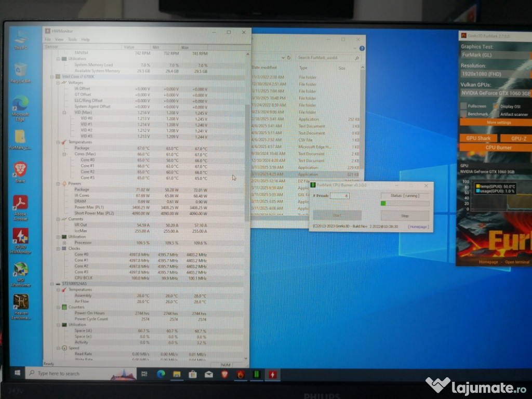Click the orange CPU Burner button
Viewport: 532px width, 399px height.
pyautogui.click(x=496, y=148)
